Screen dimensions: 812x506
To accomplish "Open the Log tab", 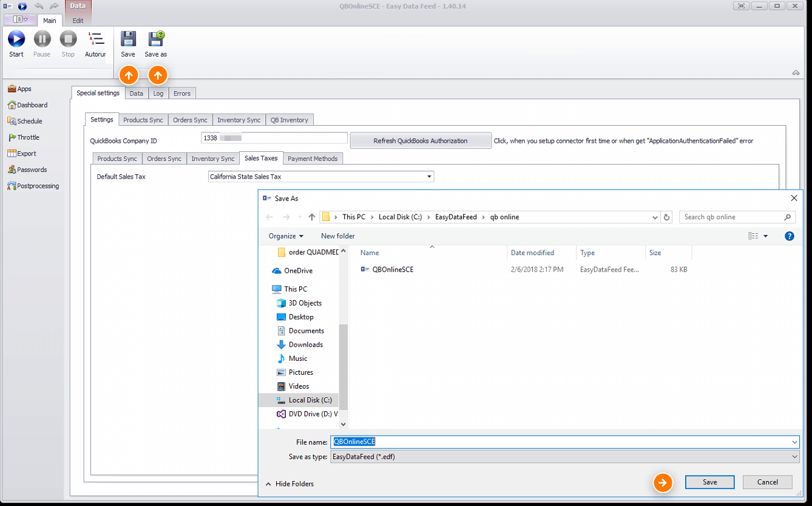I will pyautogui.click(x=158, y=93).
